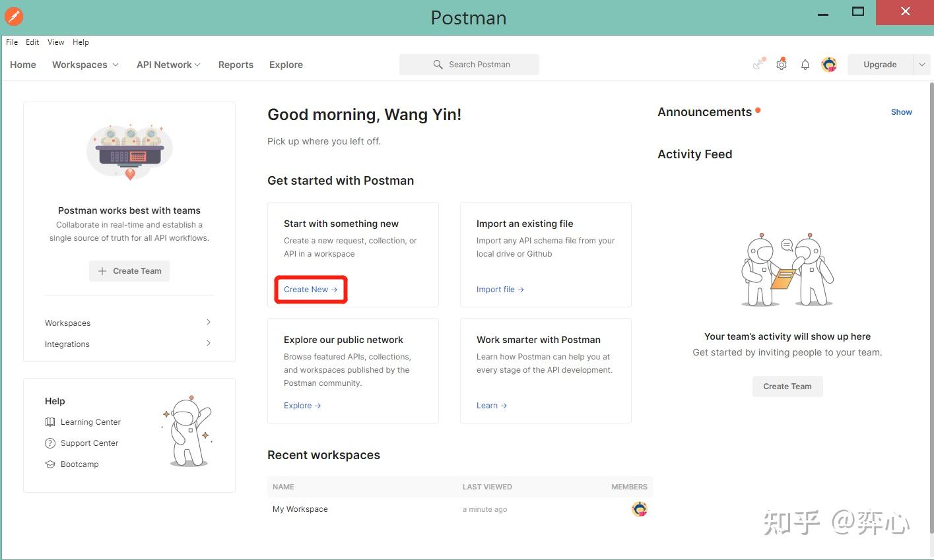The width and height of the screenshot is (934, 560).
Task: Open the View menu
Action: click(55, 42)
